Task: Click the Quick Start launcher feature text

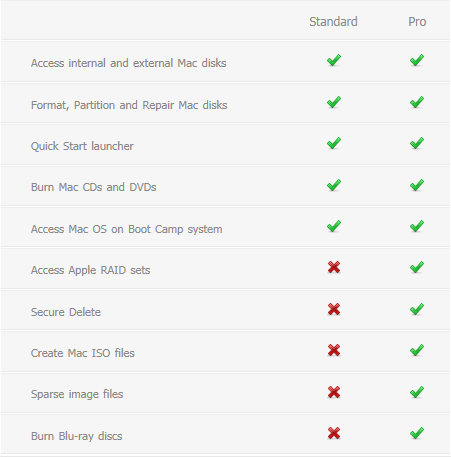Action: [x=82, y=146]
